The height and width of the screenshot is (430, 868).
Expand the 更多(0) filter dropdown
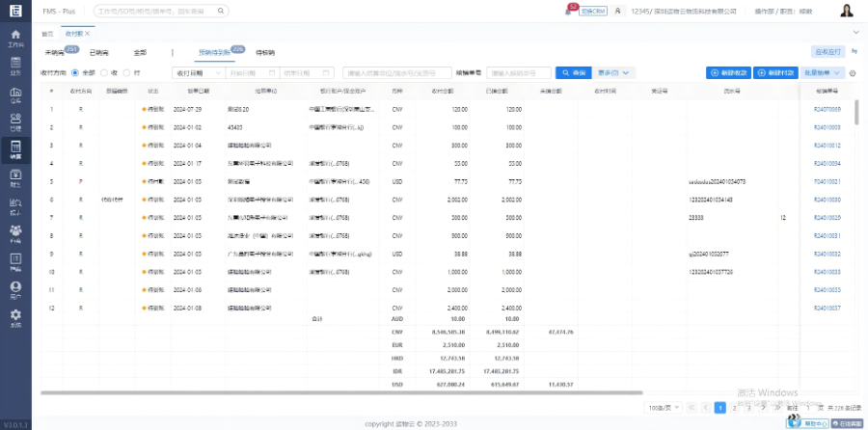[x=614, y=72]
